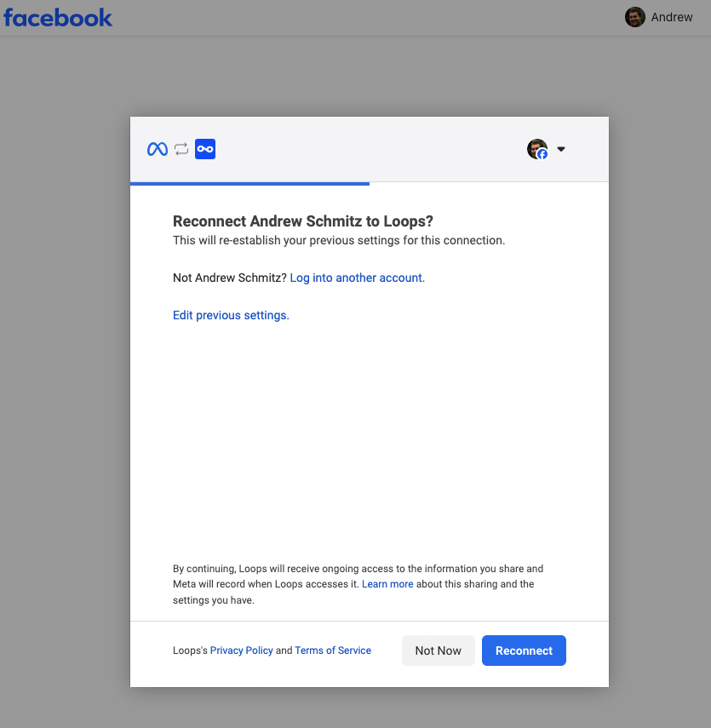Click the Facebook badge on the dialog profile picture
Screen dimensions: 711x728
542,154
